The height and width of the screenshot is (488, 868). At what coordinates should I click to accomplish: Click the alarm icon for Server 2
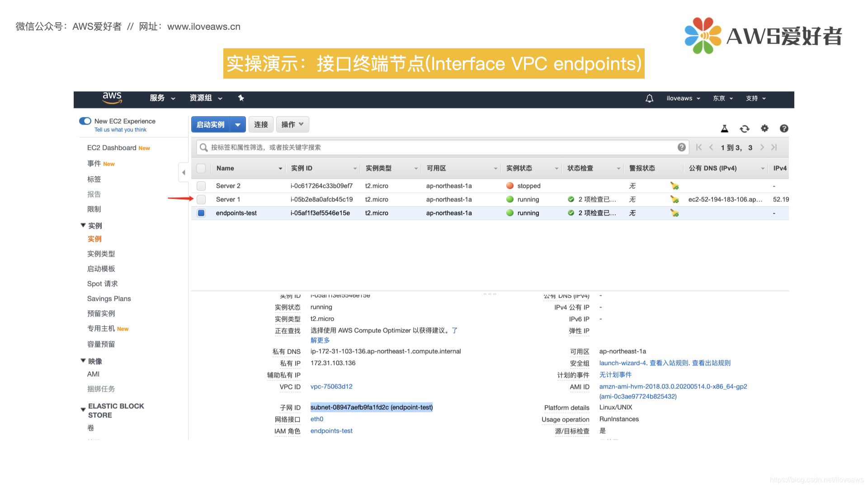(x=675, y=186)
